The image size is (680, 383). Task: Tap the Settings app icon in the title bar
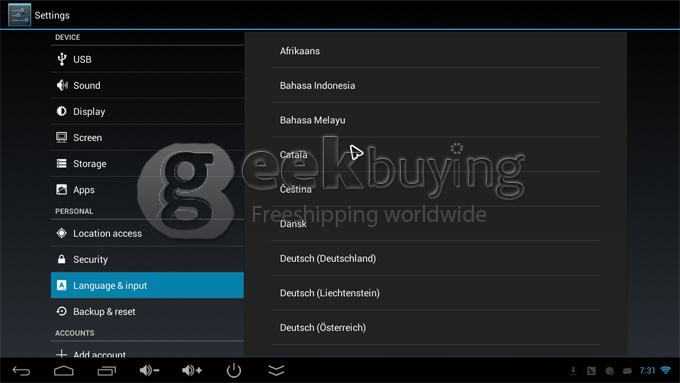(x=20, y=15)
